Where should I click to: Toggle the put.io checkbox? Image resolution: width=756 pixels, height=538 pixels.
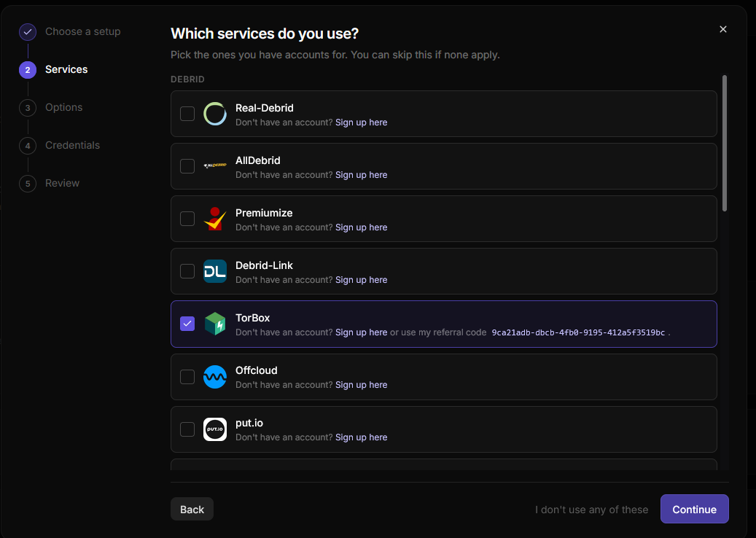187,429
